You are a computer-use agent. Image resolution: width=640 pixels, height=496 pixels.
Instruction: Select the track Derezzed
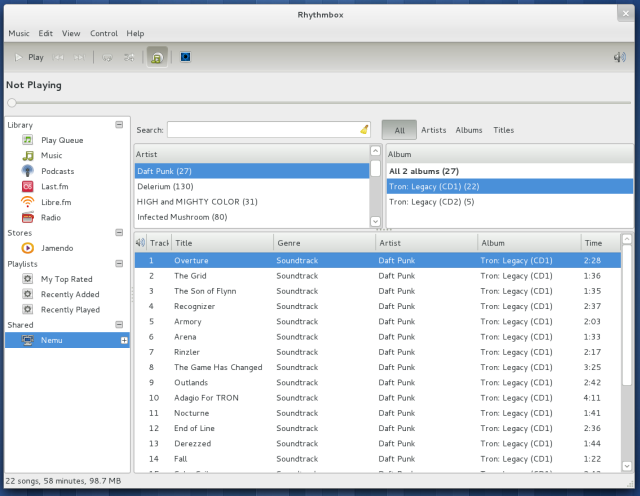(378, 443)
